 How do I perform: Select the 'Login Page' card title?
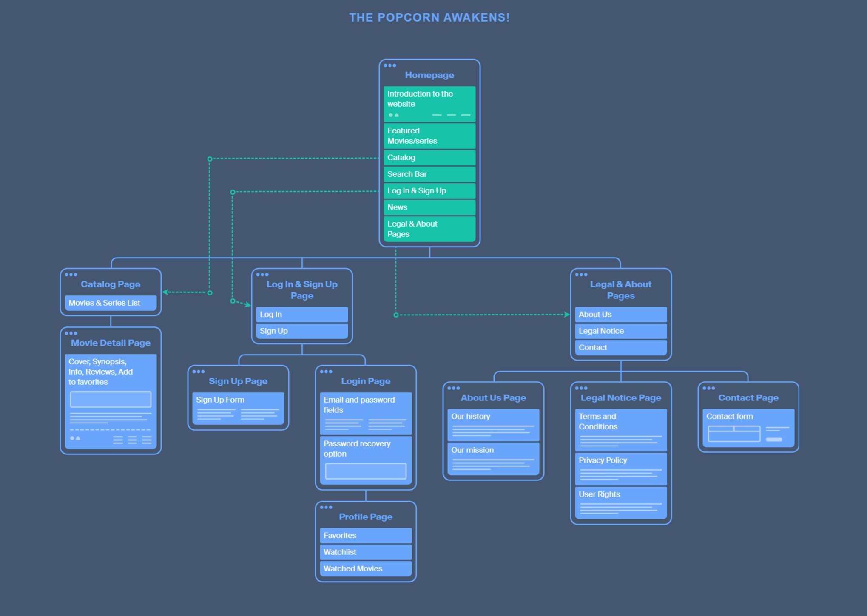point(366,381)
